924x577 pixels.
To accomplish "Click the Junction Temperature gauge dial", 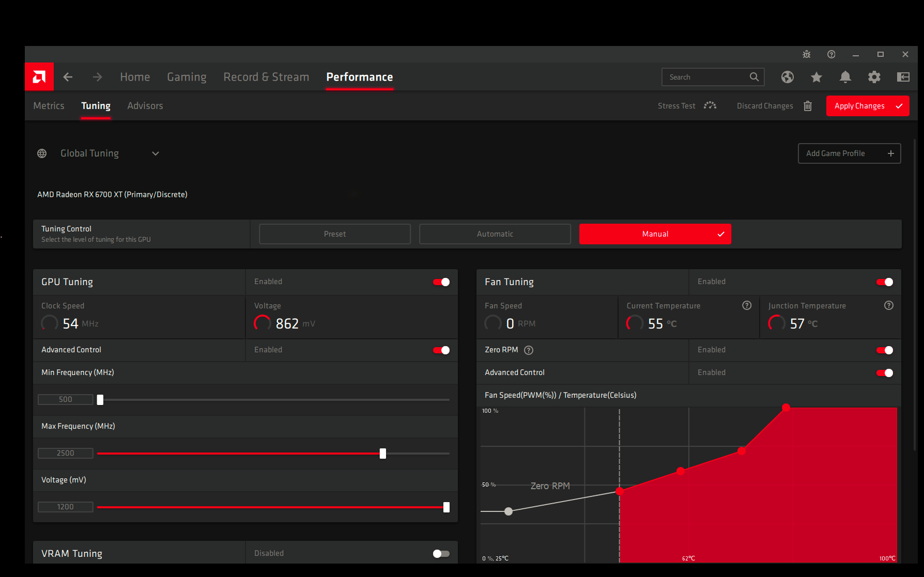I will 777,323.
